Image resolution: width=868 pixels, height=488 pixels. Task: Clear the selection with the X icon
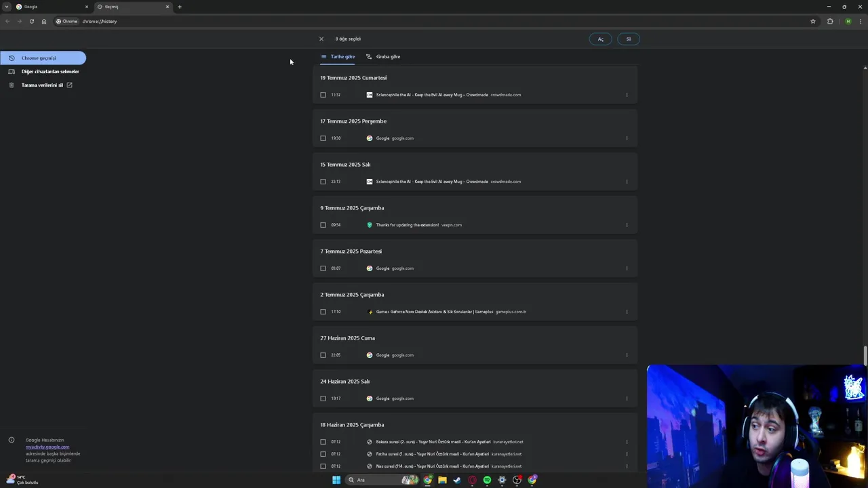pos(321,39)
